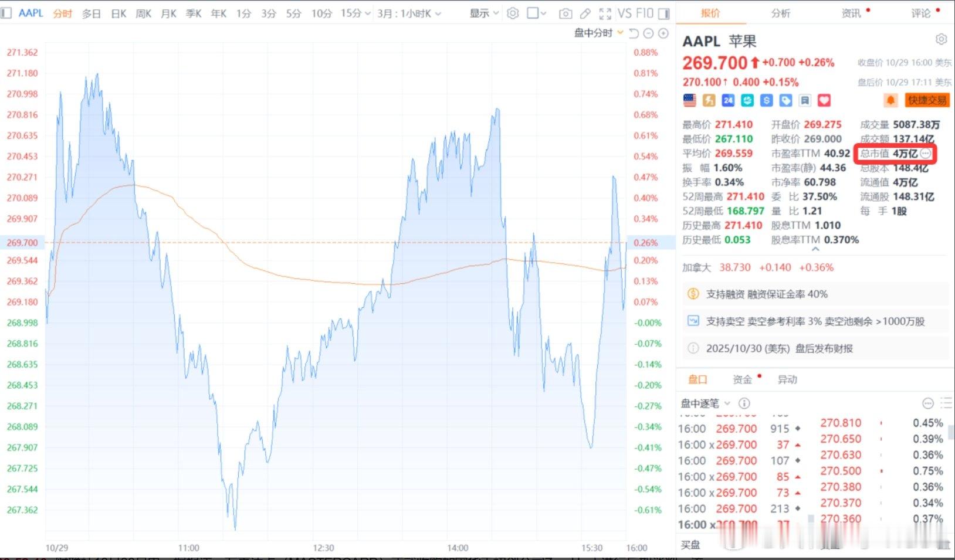955x560 pixels.
Task: Switch to the 评论 tab
Action: pyautogui.click(x=921, y=13)
